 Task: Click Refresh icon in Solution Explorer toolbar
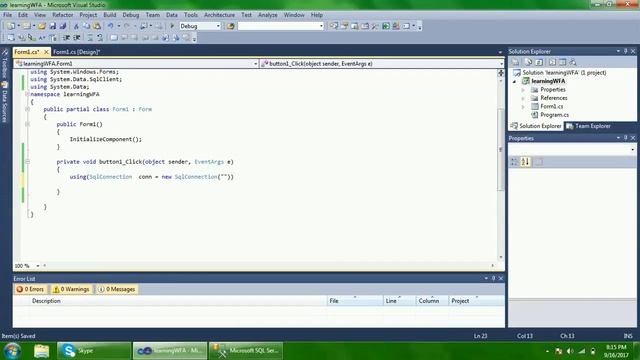(x=539, y=62)
